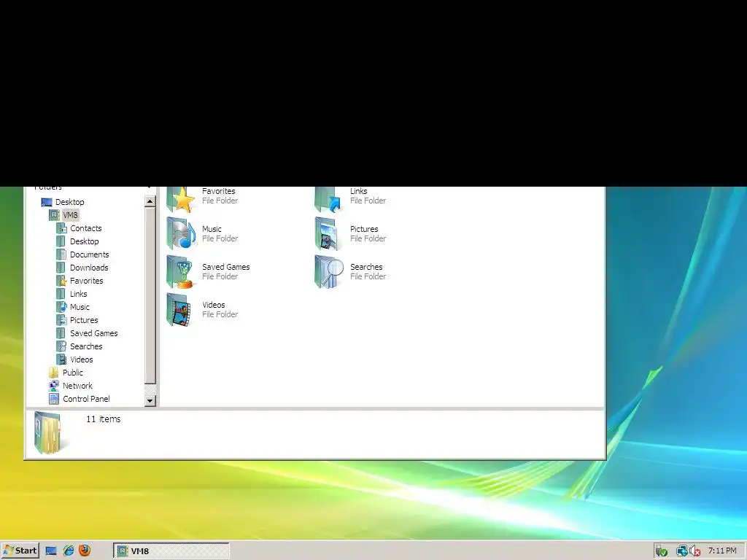Select the Desktop subfolder under VM8
This screenshot has width=747, height=560.
pos(85,241)
